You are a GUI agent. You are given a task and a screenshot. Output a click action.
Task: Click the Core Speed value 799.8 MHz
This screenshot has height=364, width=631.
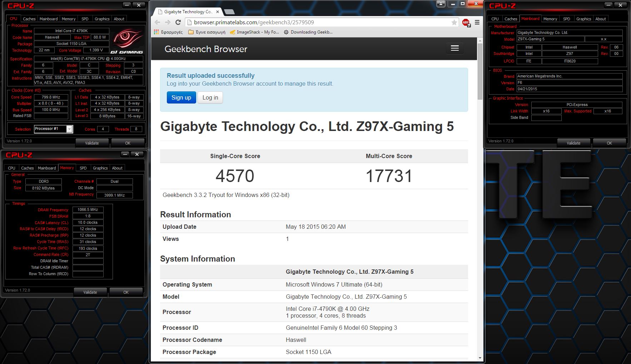pos(51,97)
